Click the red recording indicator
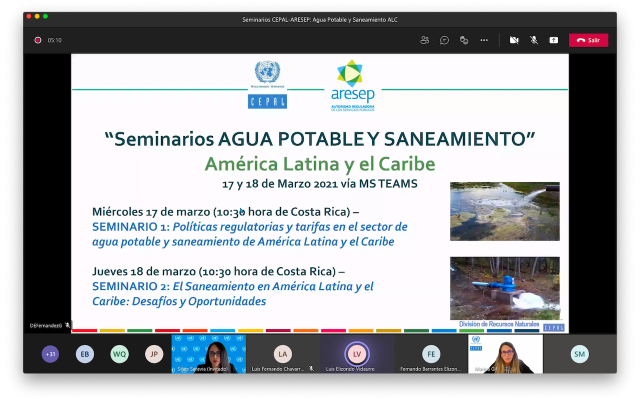Screen dimensions: 640x400 [38, 40]
